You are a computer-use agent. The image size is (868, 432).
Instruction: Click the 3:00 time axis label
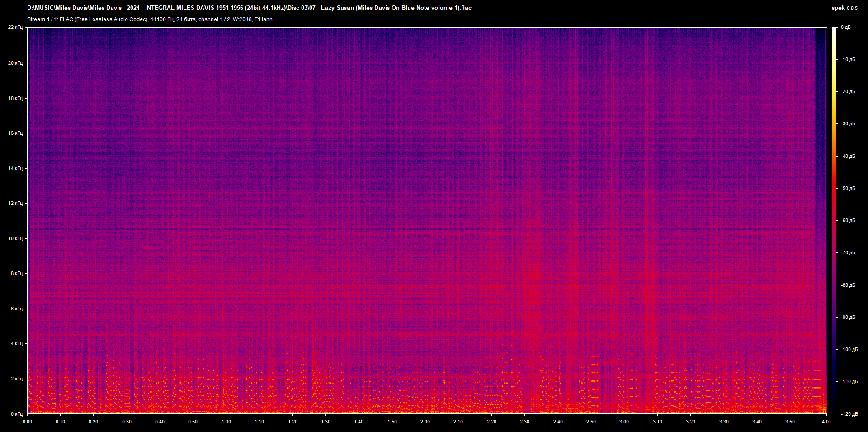click(x=624, y=422)
